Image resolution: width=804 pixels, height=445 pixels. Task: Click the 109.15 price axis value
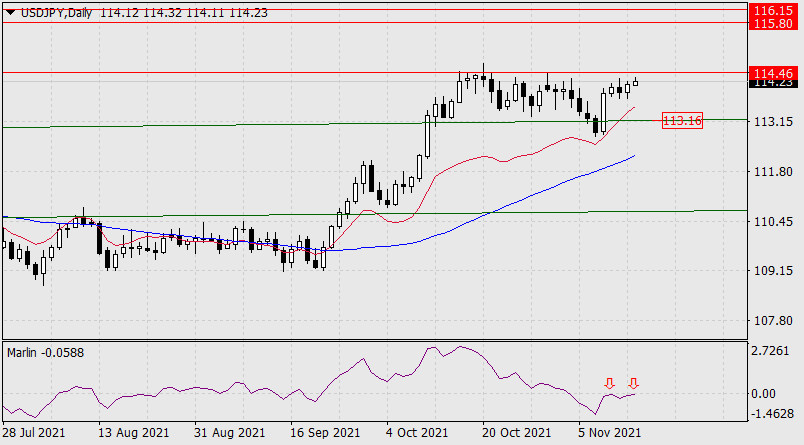click(773, 271)
